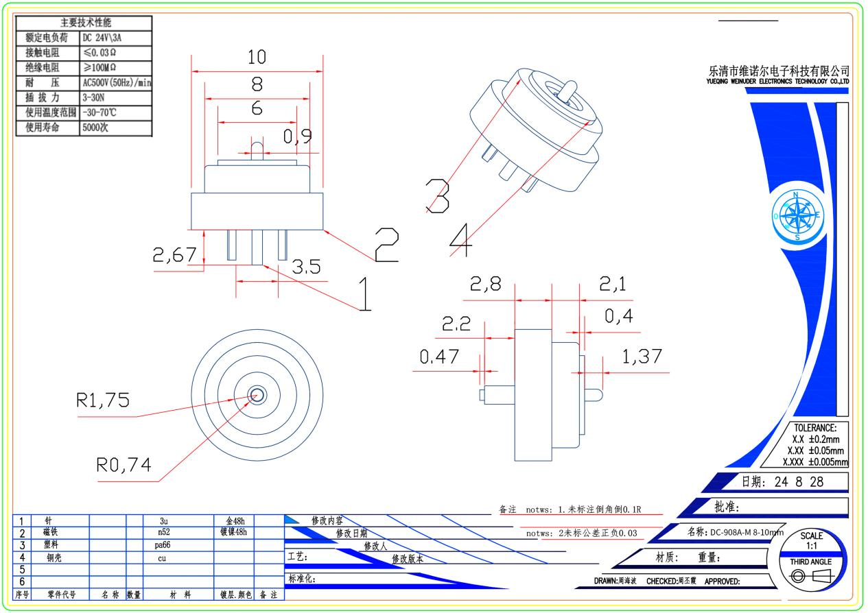This screenshot has height=613, width=868.
Task: Select the 修改日期 revision date field
Action: point(351,533)
